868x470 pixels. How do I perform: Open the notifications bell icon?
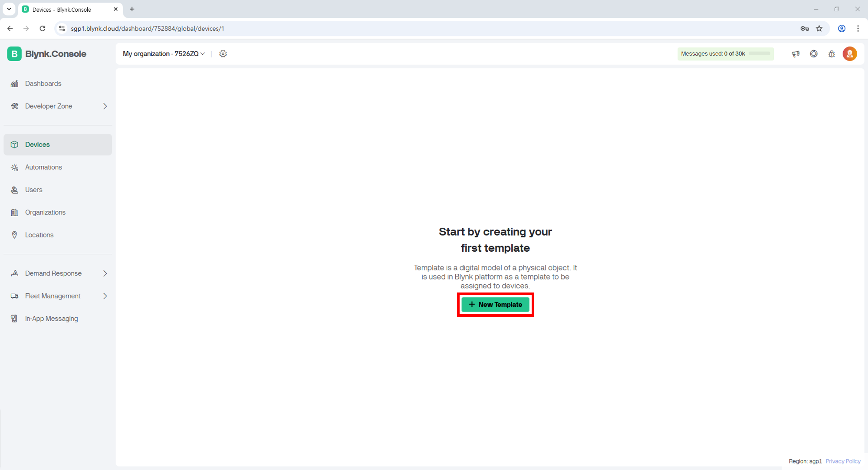(832, 54)
